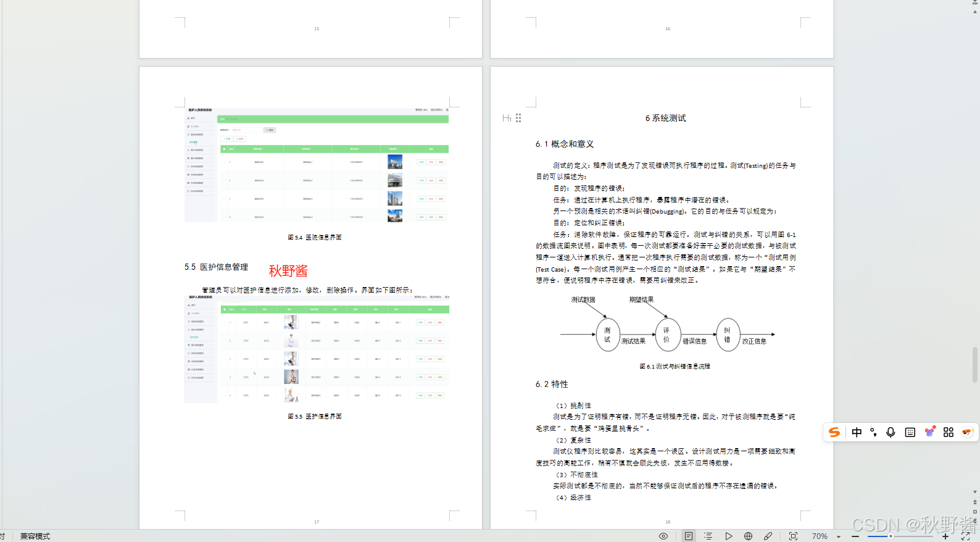Click page number 15 in footer
Screen dimensions: 980x542
point(317,28)
